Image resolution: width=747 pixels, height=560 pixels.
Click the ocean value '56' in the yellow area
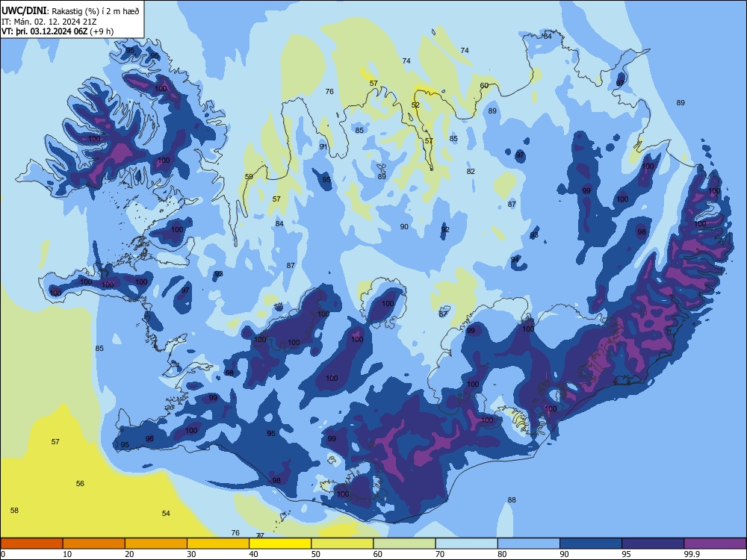point(80,483)
